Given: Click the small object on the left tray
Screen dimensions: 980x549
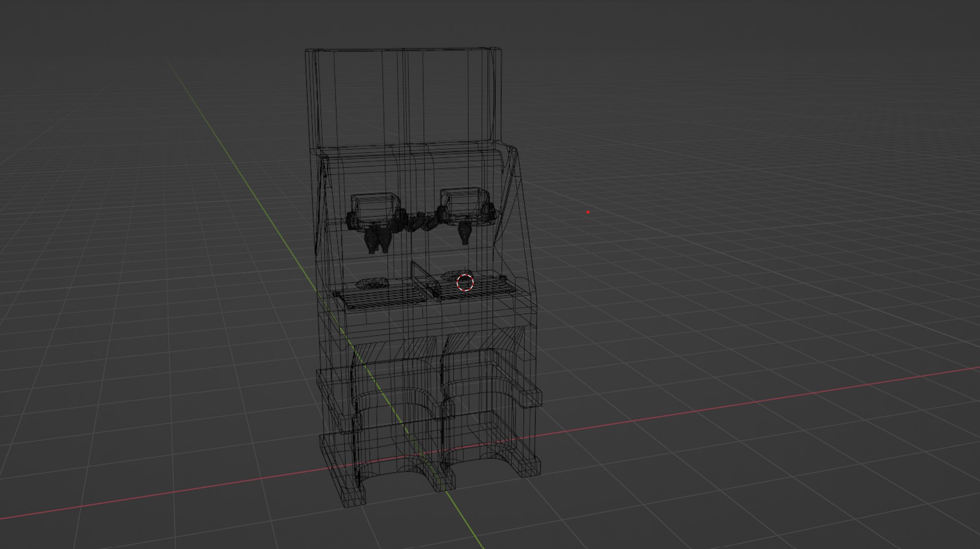Looking at the screenshot, I should click(x=372, y=283).
